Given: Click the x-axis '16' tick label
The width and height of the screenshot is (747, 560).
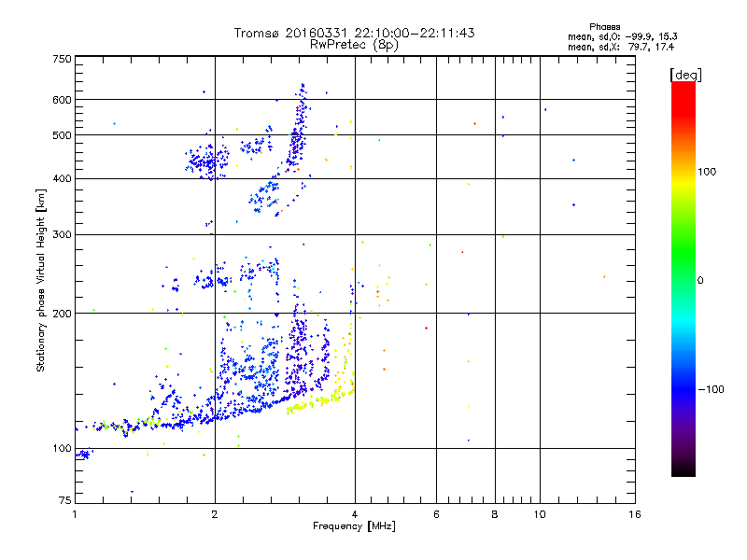Looking at the screenshot, I should (x=635, y=514).
